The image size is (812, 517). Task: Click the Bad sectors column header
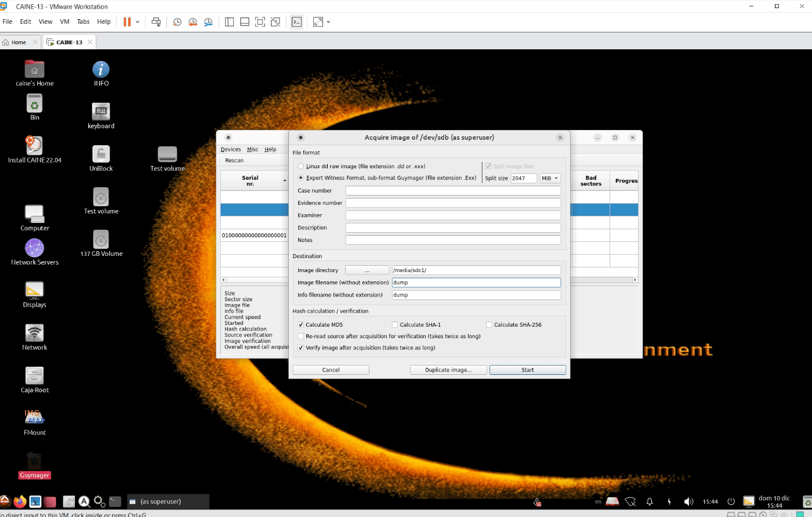pyautogui.click(x=591, y=180)
